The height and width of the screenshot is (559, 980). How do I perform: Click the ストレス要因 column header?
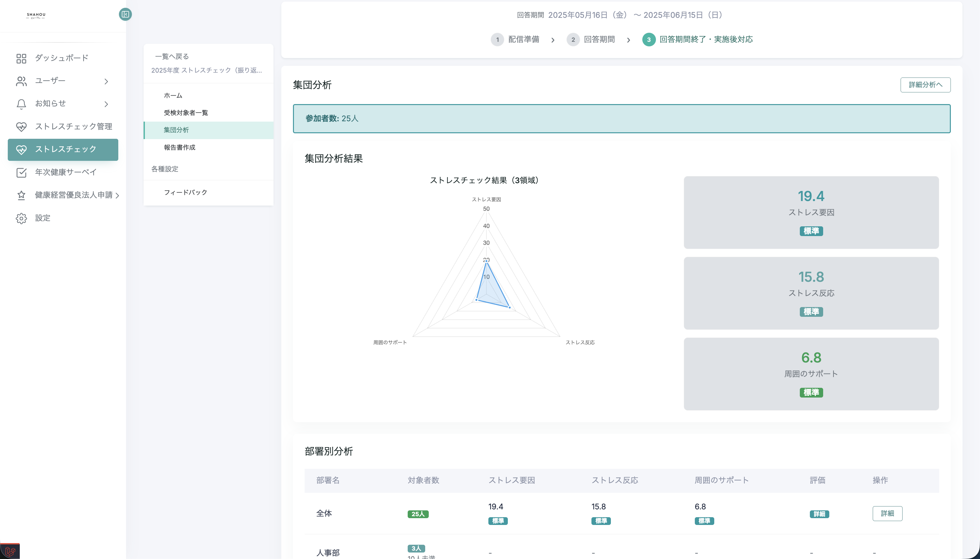[511, 480]
